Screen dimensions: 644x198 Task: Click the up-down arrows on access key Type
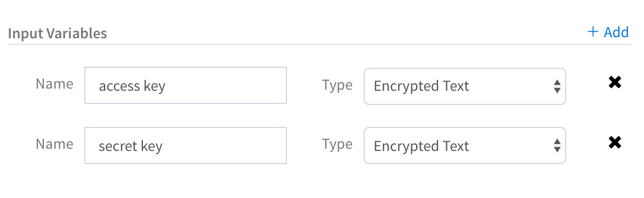tap(557, 86)
